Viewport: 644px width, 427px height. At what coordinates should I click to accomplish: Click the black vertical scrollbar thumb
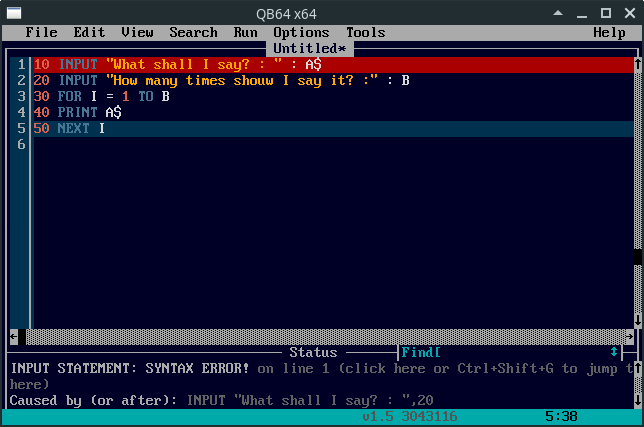point(638,257)
